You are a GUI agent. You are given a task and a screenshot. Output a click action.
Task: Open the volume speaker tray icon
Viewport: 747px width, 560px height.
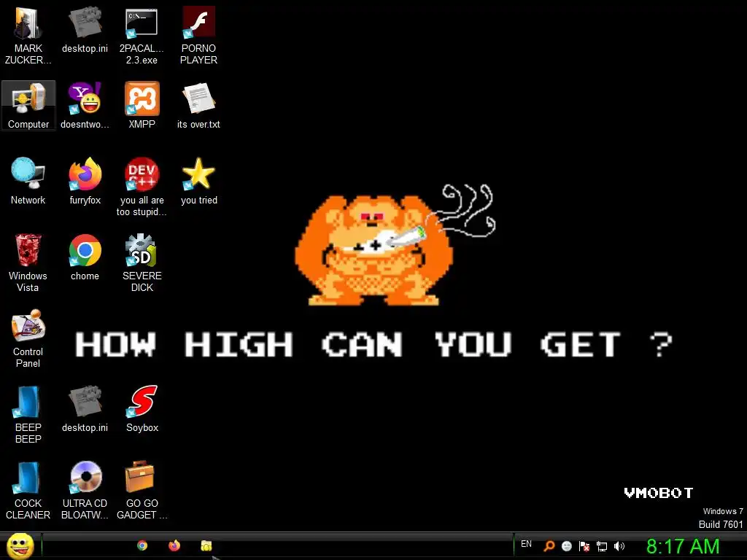pos(619,546)
